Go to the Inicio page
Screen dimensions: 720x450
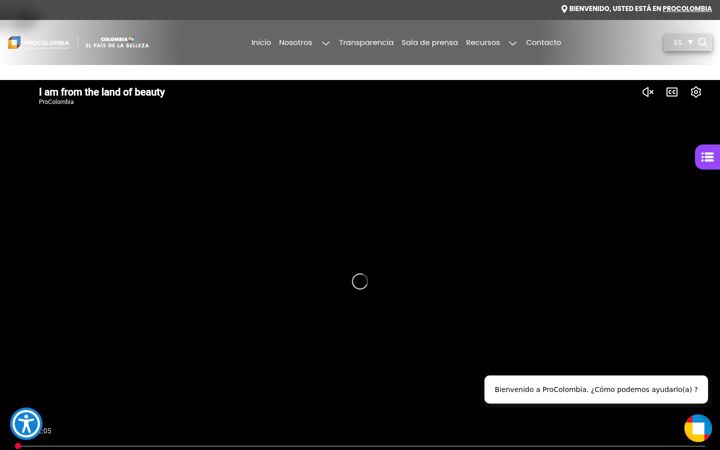261,42
